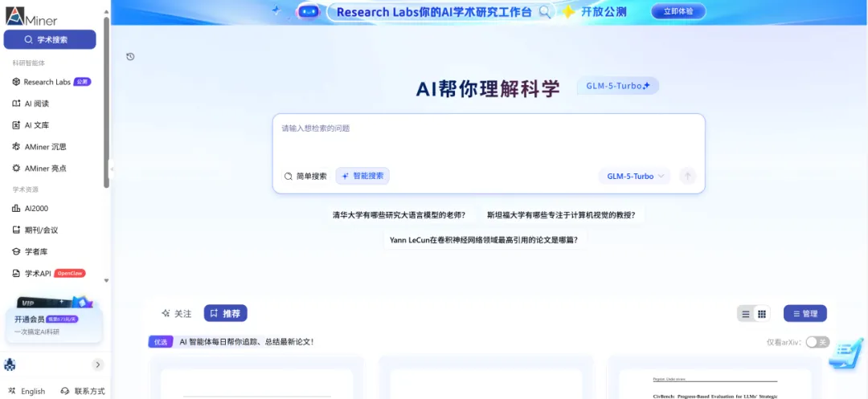Switch to grid view layout

[762, 314]
